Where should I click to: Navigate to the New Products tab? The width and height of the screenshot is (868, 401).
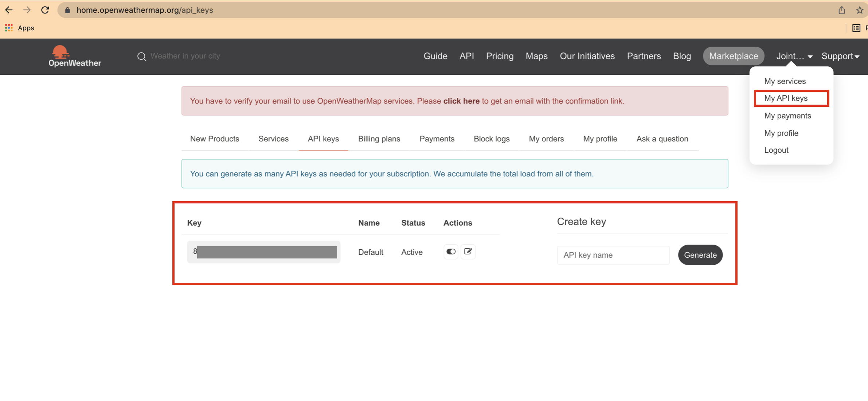[214, 139]
